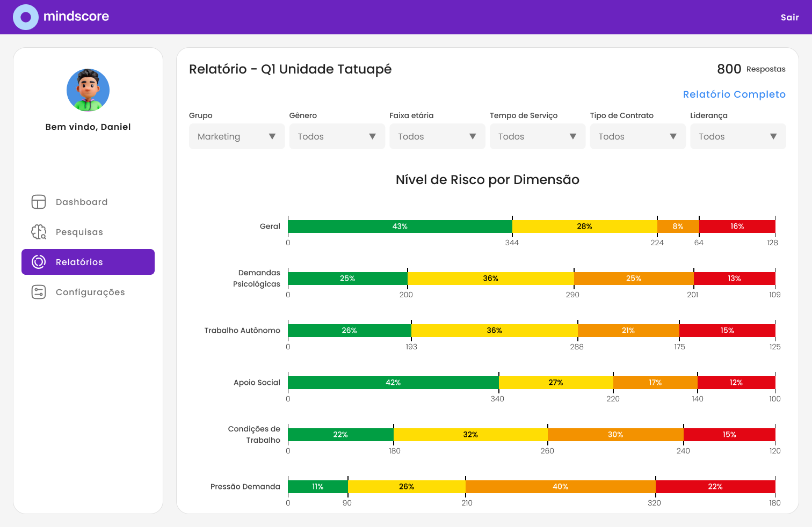Go to Configurações from the sidebar
The image size is (812, 527).
point(90,292)
